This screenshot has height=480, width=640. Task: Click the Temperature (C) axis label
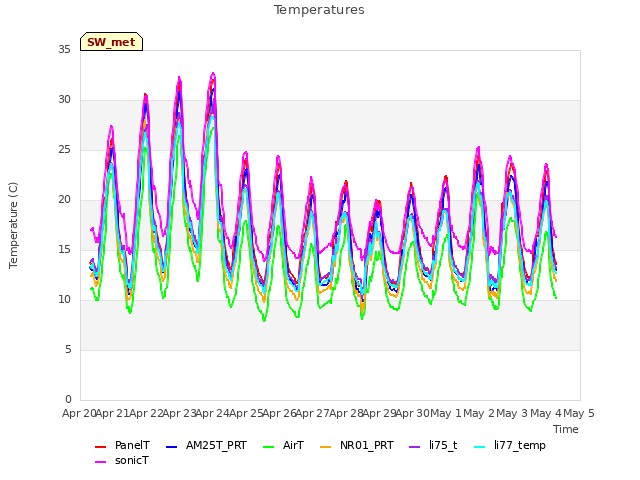point(13,225)
